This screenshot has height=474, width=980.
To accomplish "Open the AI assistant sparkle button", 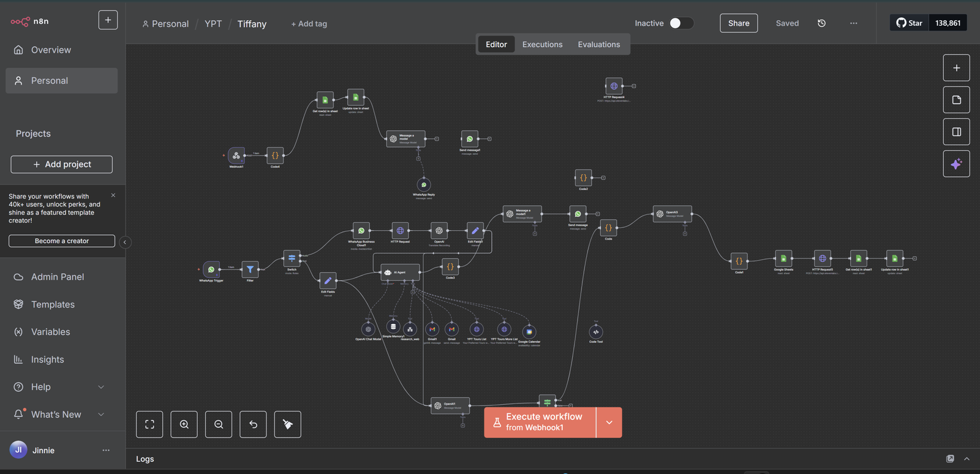I will click(956, 164).
